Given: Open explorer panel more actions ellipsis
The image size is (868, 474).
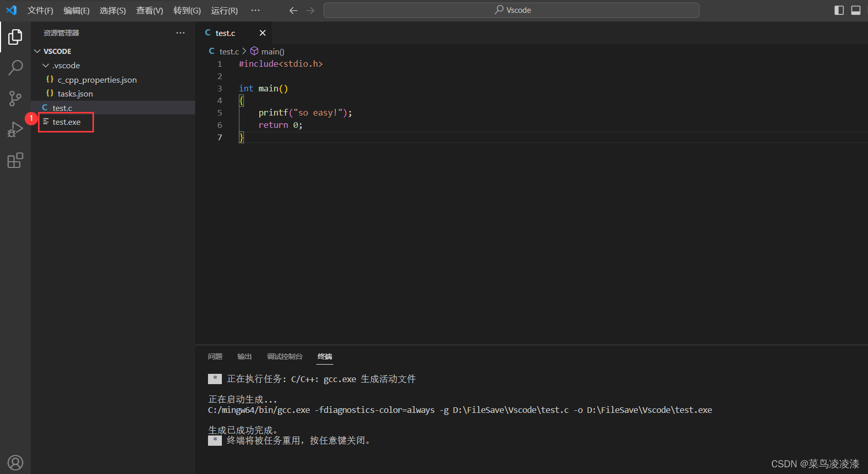Looking at the screenshot, I should [x=180, y=33].
